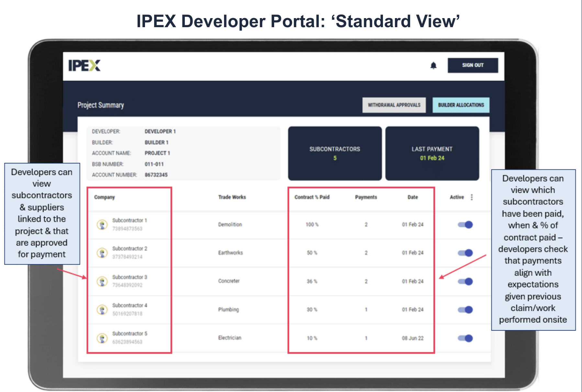Click the 30 % contract paid value

(x=312, y=310)
